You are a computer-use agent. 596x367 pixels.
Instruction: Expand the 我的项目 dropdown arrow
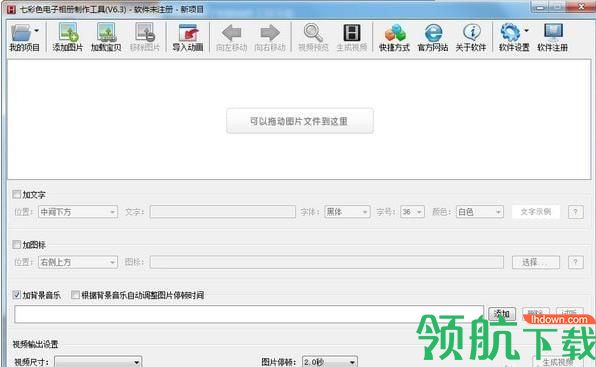pyautogui.click(x=36, y=30)
